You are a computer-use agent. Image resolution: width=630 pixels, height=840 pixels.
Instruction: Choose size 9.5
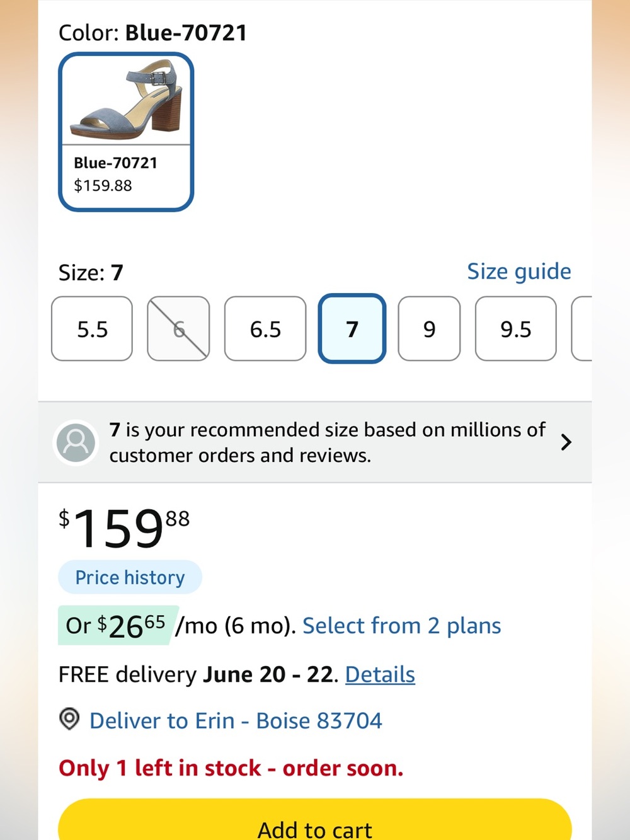pyautogui.click(x=516, y=329)
